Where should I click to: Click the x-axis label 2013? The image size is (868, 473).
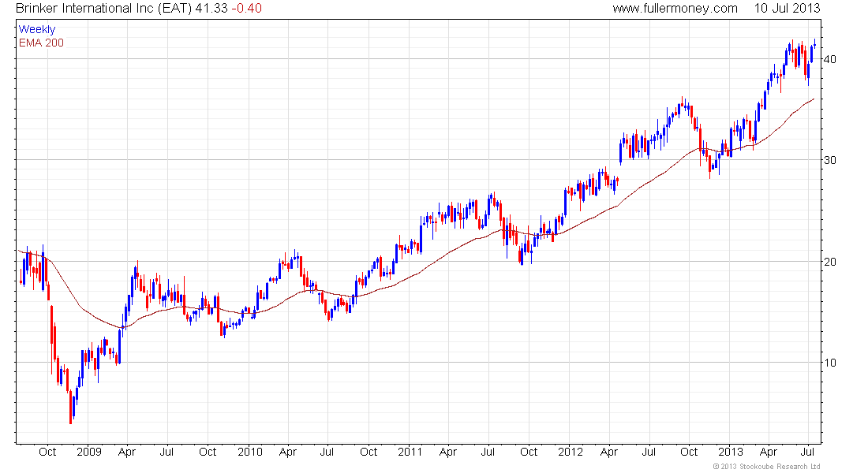coord(730,452)
